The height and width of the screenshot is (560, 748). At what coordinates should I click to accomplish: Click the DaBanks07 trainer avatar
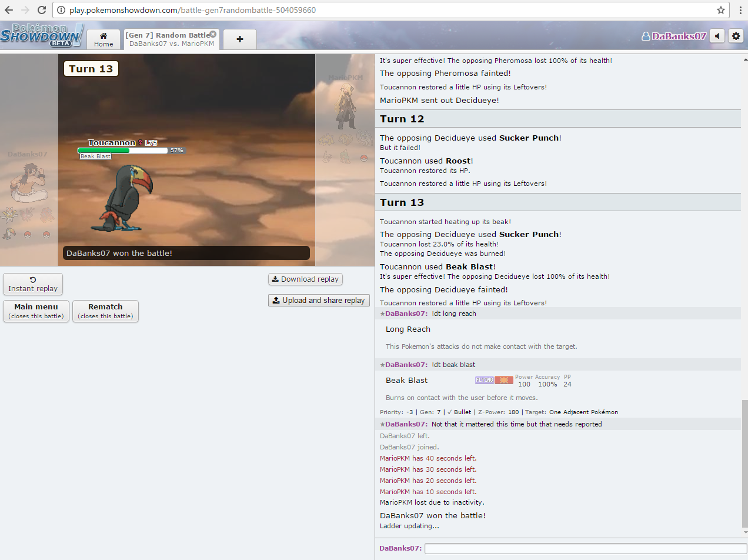(x=28, y=182)
